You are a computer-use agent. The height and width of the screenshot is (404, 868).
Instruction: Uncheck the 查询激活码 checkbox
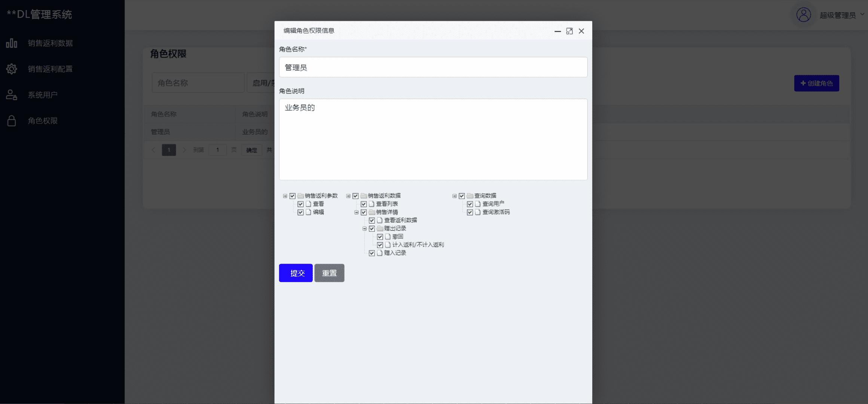coord(470,212)
